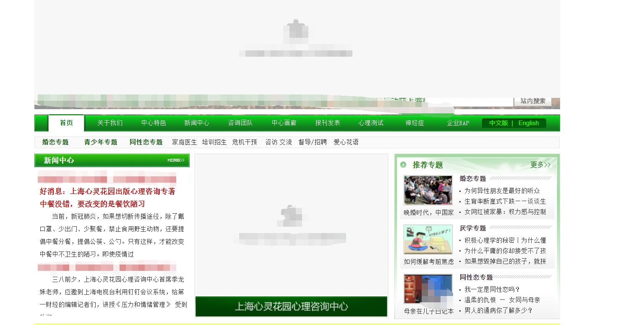Open 咨访 交流 link
Screen dimensions: 644x325
coord(279,142)
